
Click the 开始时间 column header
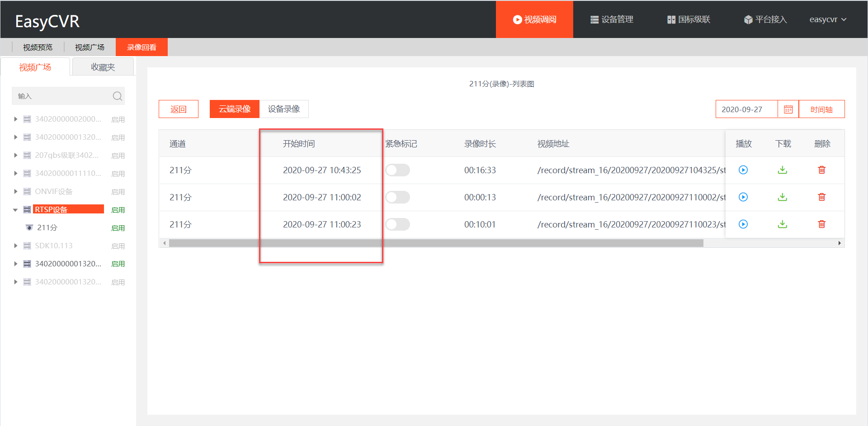click(299, 144)
